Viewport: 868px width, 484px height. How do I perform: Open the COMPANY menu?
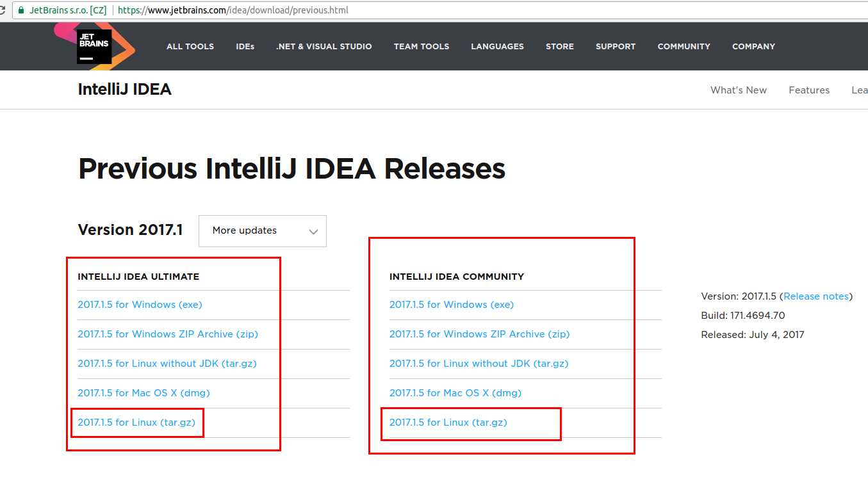point(753,46)
